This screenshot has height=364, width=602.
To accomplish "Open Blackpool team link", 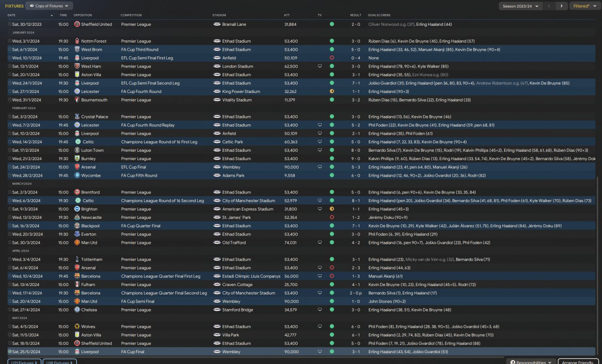I will [91, 226].
